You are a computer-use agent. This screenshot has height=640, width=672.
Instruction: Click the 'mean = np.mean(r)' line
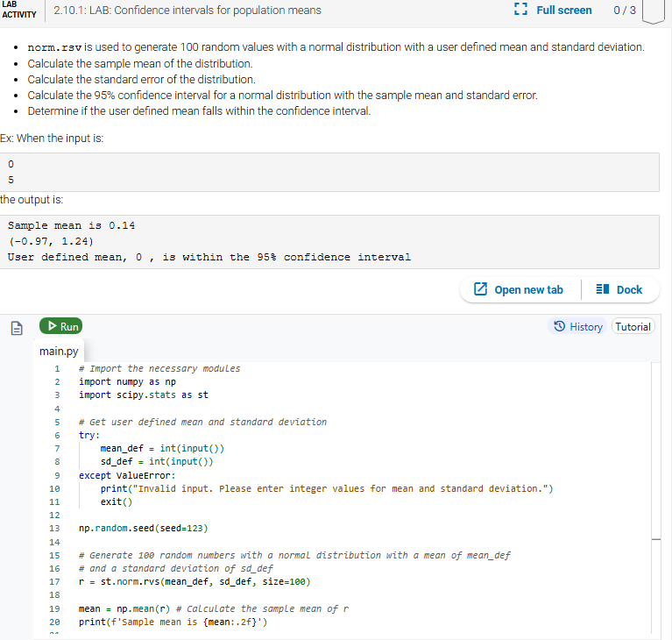[214, 608]
